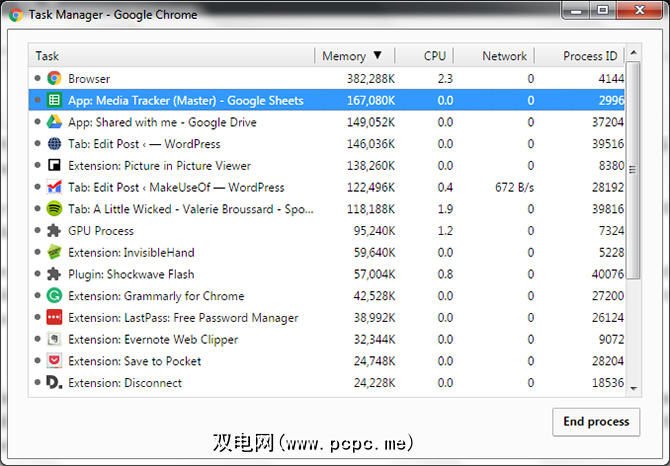Click the End process button
Image resolution: width=670 pixels, height=466 pixels.
tap(596, 422)
